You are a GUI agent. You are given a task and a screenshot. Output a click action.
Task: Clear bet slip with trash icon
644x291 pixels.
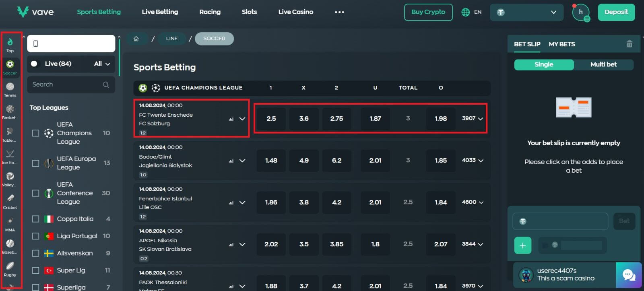tap(630, 44)
